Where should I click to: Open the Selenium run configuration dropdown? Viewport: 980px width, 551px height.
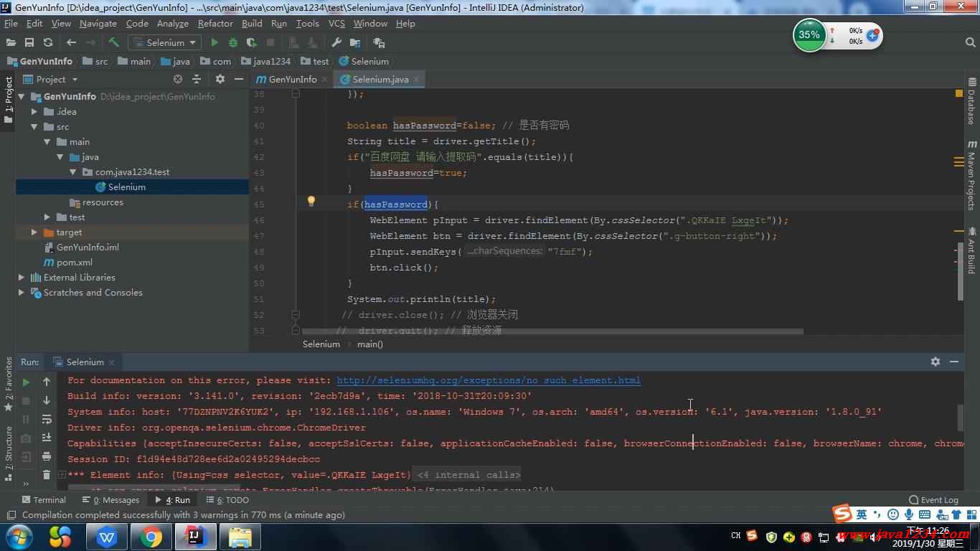point(164,43)
